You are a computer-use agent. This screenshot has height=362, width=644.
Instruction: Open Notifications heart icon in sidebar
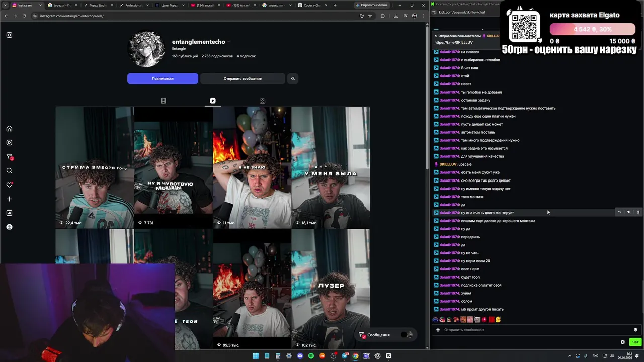click(x=9, y=185)
